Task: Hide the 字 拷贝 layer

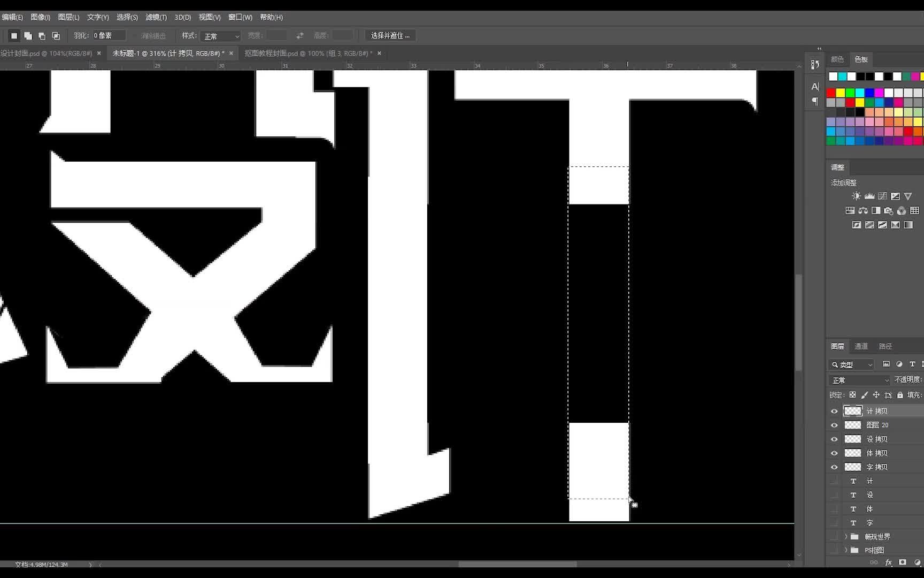Action: [834, 467]
